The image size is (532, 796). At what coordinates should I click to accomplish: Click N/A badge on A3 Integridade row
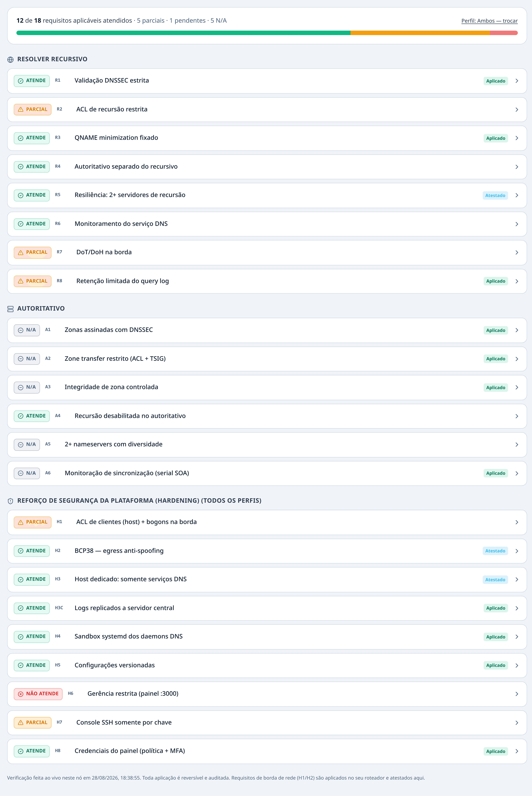tap(27, 387)
